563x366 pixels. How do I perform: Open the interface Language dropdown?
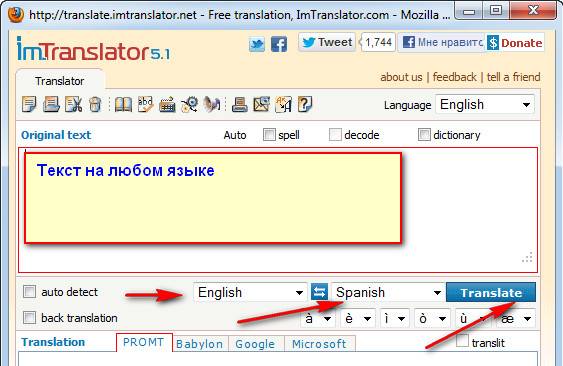(x=485, y=105)
